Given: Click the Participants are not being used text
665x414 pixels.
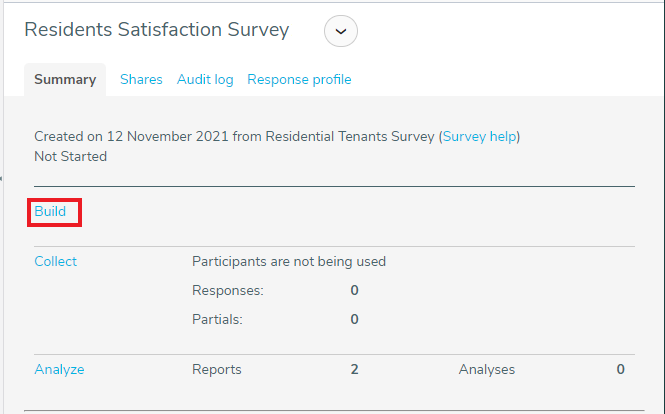Looking at the screenshot, I should click(x=289, y=261).
